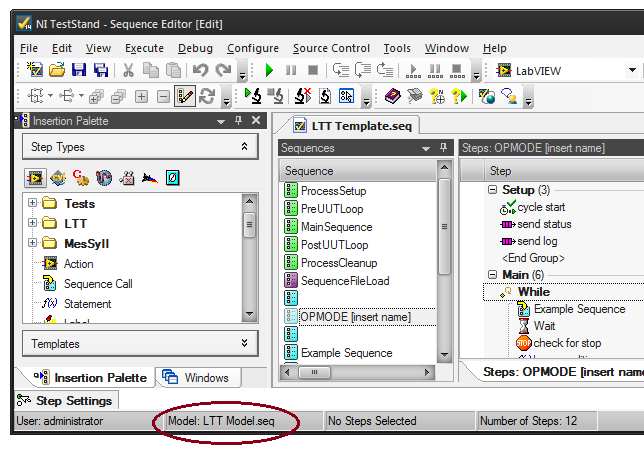Select SequenceFileLoad in the Sequences list

[345, 281]
